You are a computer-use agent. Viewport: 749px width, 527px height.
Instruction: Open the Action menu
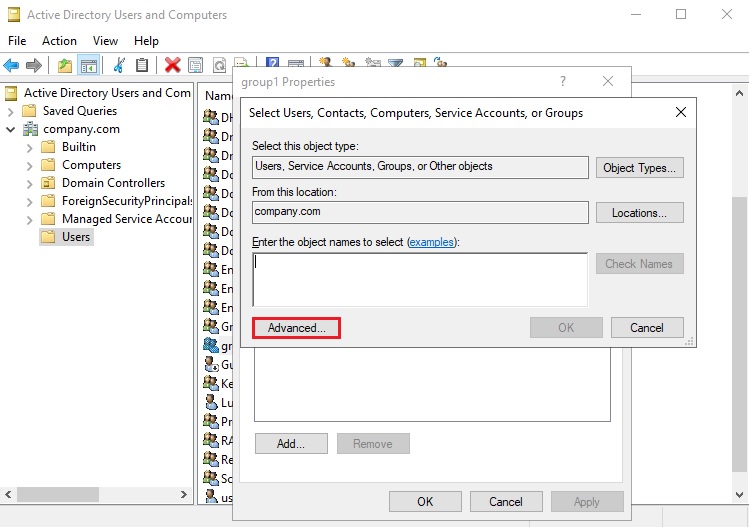59,41
